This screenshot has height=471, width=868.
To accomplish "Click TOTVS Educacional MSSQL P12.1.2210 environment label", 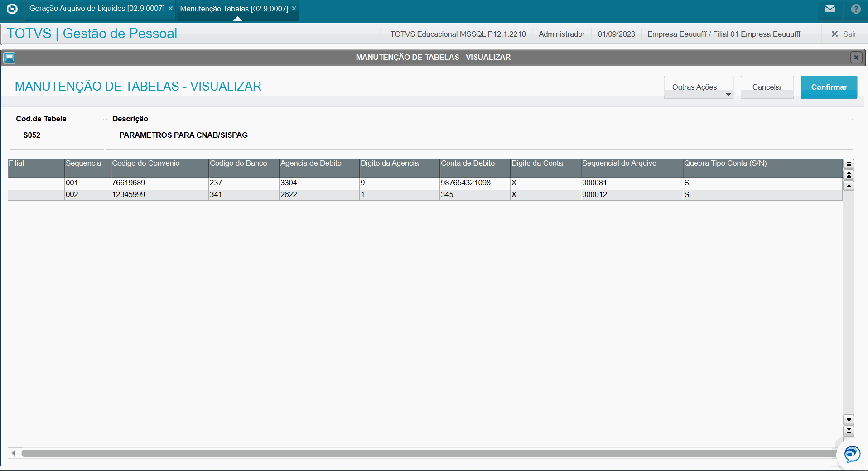I will [x=458, y=34].
